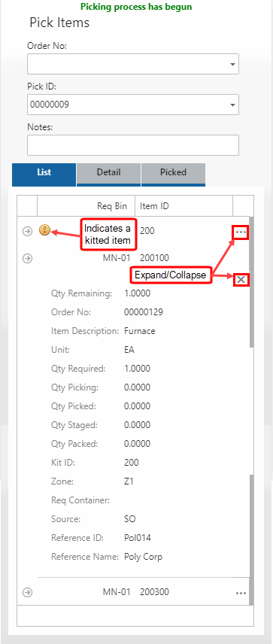Click Order No value 00000129
Viewport: 273px width, 644px height.
pos(144,312)
